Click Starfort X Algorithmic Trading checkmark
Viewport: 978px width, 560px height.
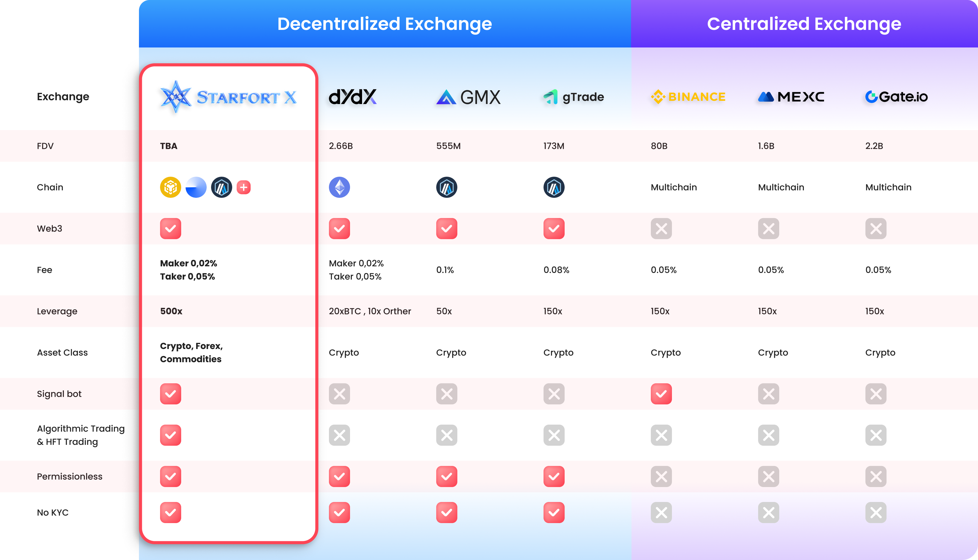click(x=170, y=435)
